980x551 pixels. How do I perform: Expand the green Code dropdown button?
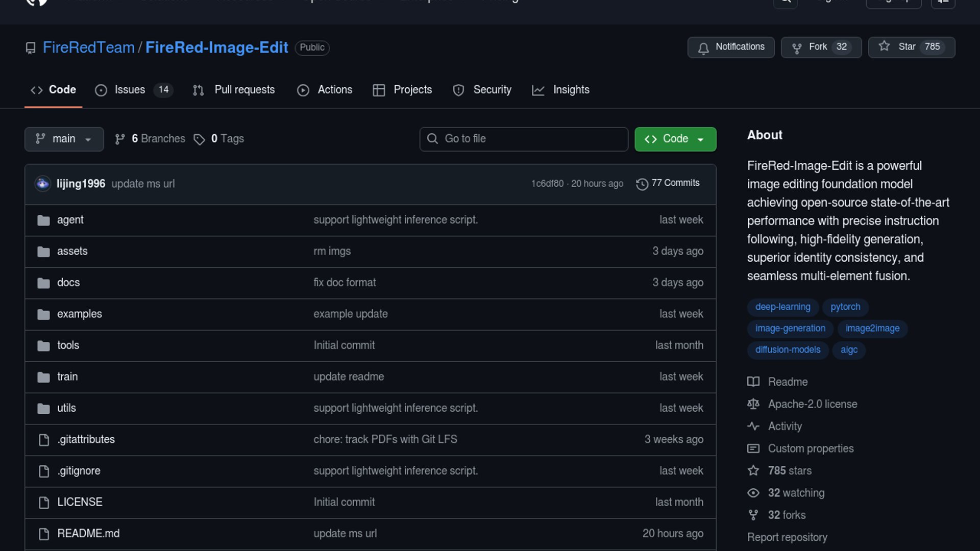tap(675, 139)
